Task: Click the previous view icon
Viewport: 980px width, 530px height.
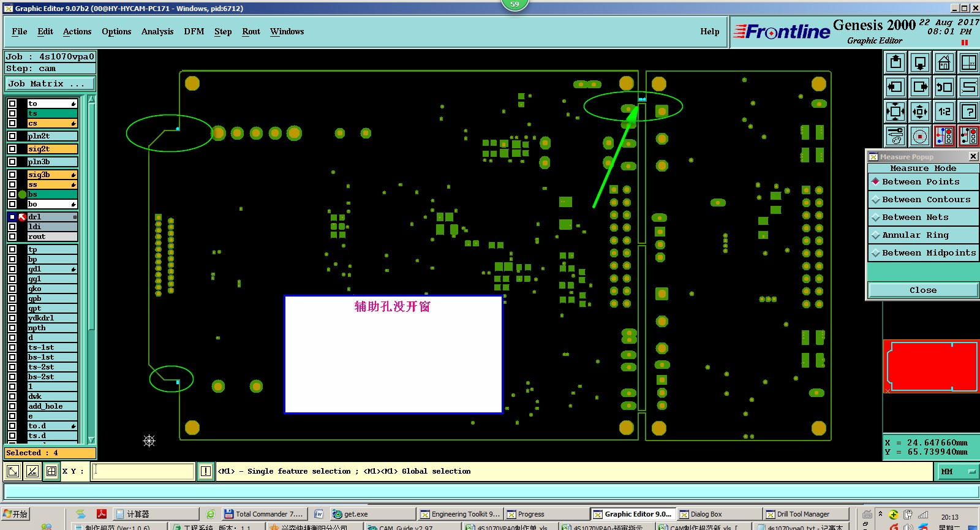Action: tap(944, 87)
